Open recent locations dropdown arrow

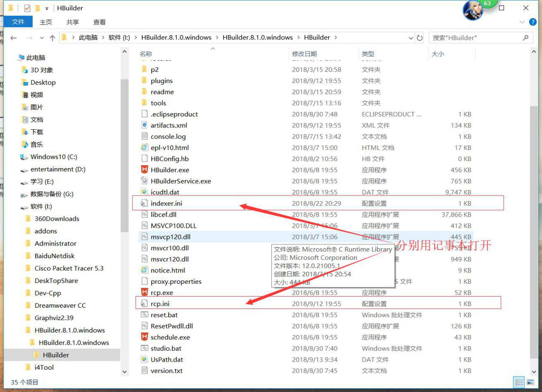click(x=42, y=38)
